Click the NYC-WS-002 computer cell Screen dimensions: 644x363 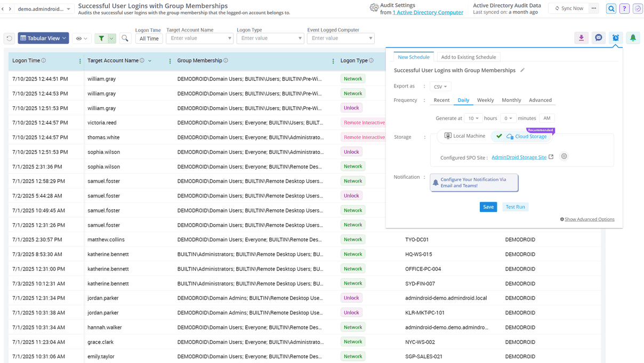point(420,342)
